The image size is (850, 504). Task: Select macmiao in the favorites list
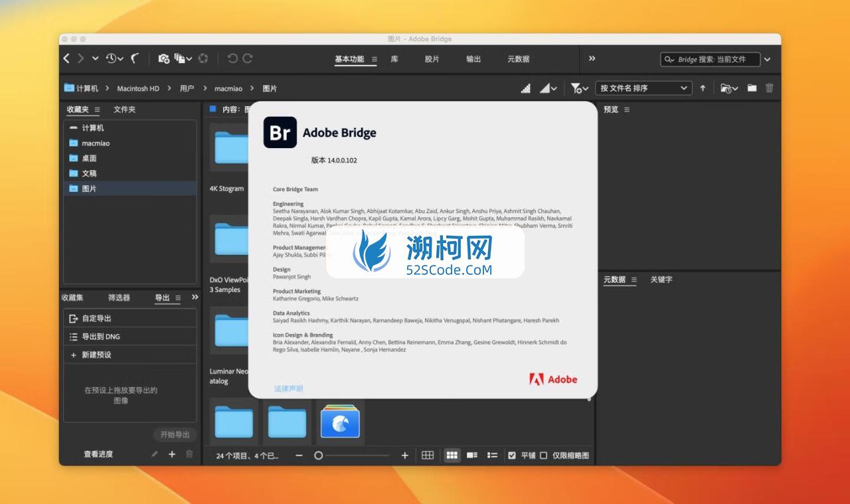[130, 143]
